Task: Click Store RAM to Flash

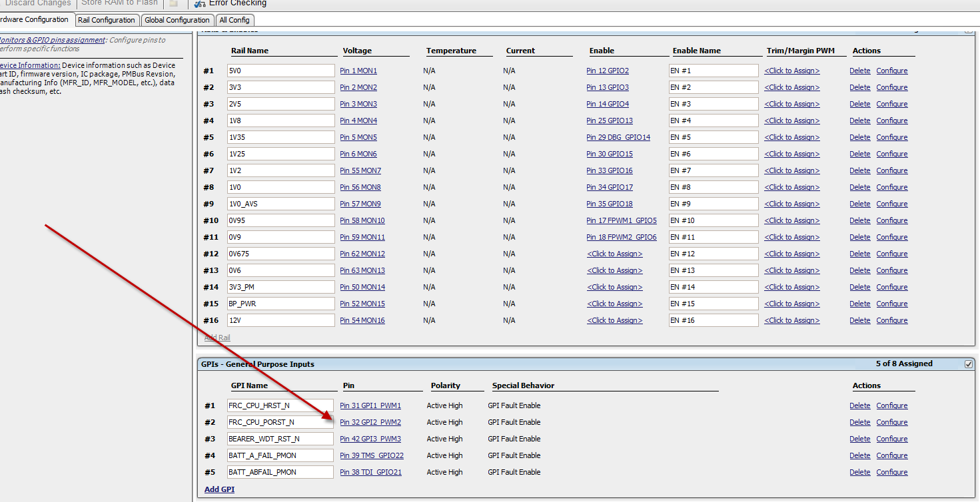Action: click(120, 3)
